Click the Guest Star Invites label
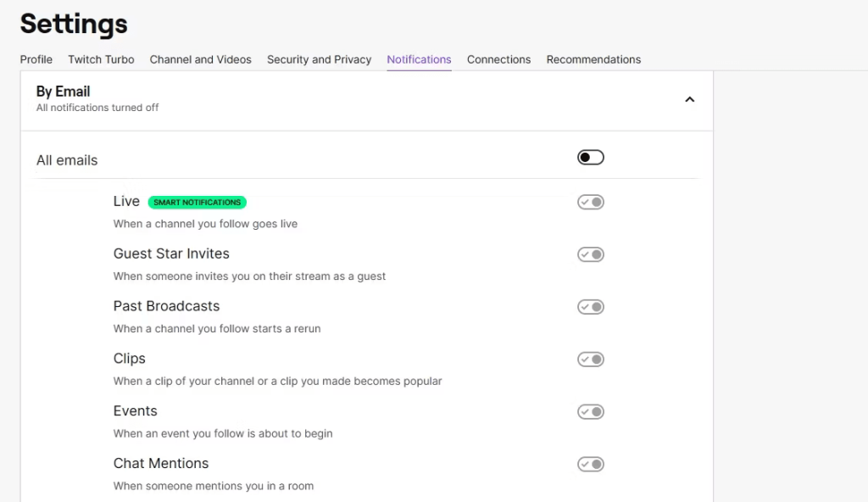Screen dimensions: 868x502 pyautogui.click(x=171, y=254)
